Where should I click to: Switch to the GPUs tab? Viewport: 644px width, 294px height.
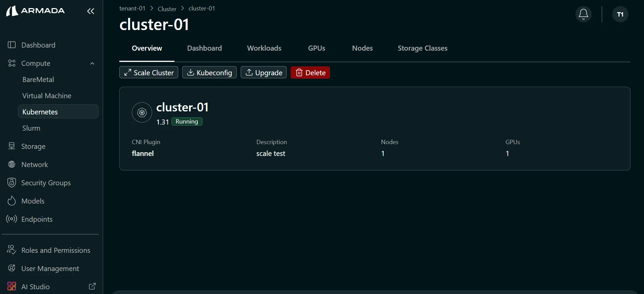317,48
